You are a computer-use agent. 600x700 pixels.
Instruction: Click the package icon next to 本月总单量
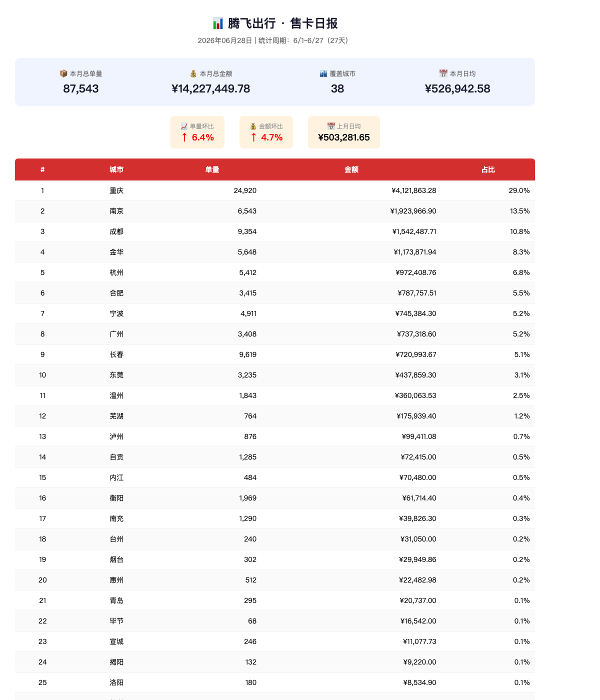coord(63,73)
